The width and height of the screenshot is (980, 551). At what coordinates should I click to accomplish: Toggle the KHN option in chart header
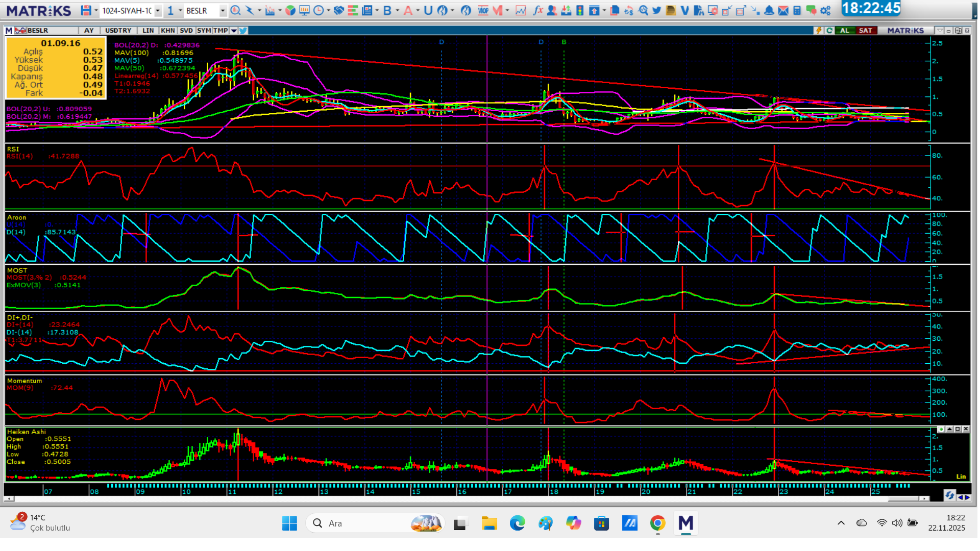167,31
